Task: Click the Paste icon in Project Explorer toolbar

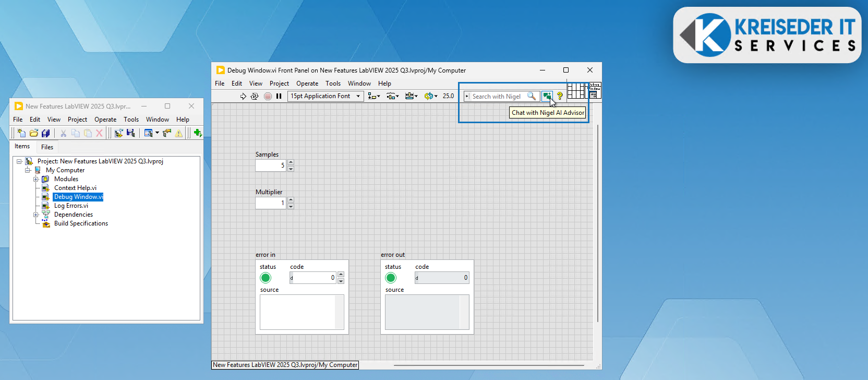Action: [88, 133]
